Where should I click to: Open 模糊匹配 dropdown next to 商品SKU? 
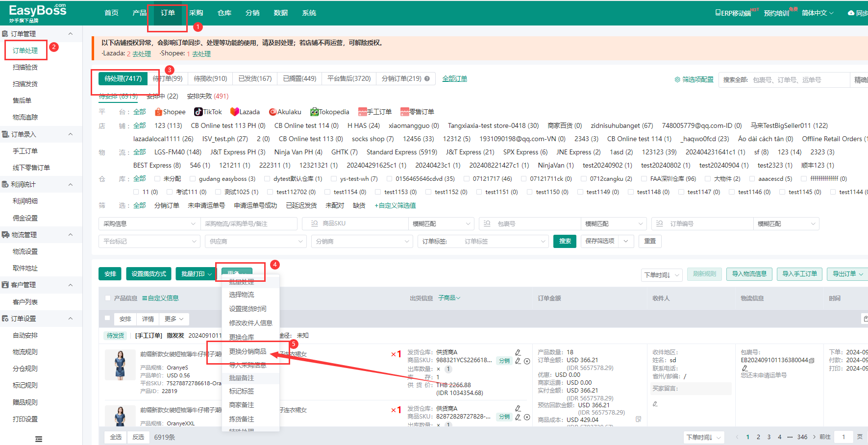pyautogui.click(x=441, y=223)
